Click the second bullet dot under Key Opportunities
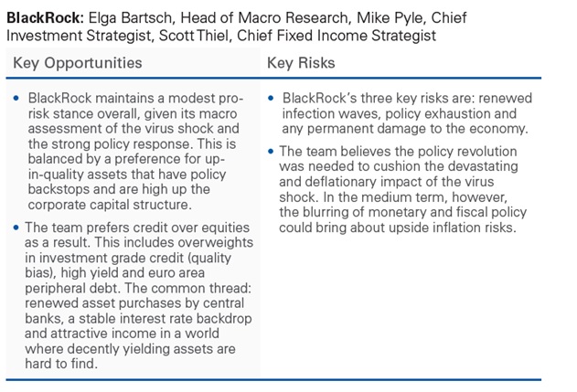The height and width of the screenshot is (392, 577). [16, 228]
